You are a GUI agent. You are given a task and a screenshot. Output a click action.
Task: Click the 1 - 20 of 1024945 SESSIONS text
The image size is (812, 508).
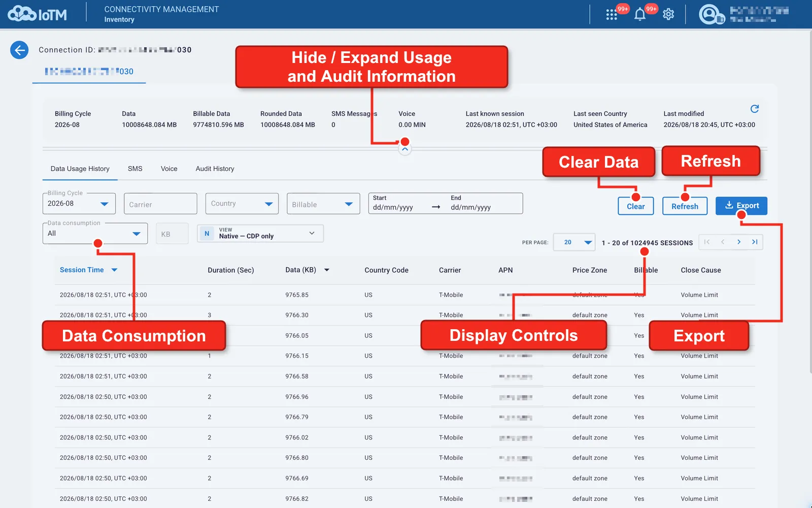click(647, 243)
